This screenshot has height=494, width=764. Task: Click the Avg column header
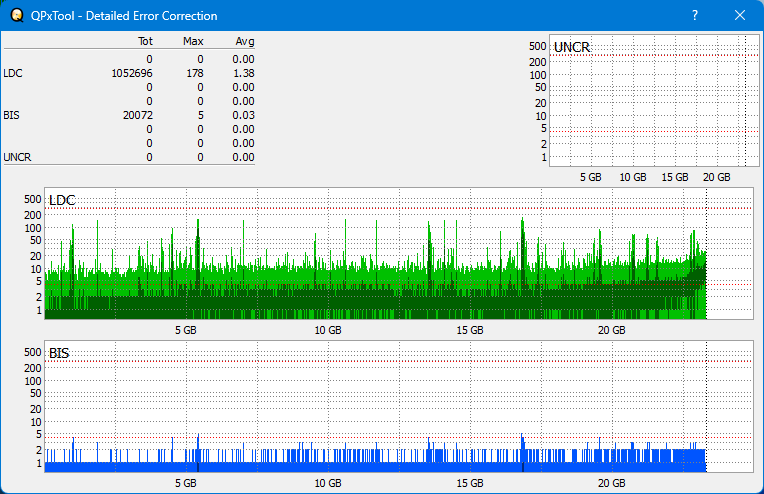(x=245, y=41)
